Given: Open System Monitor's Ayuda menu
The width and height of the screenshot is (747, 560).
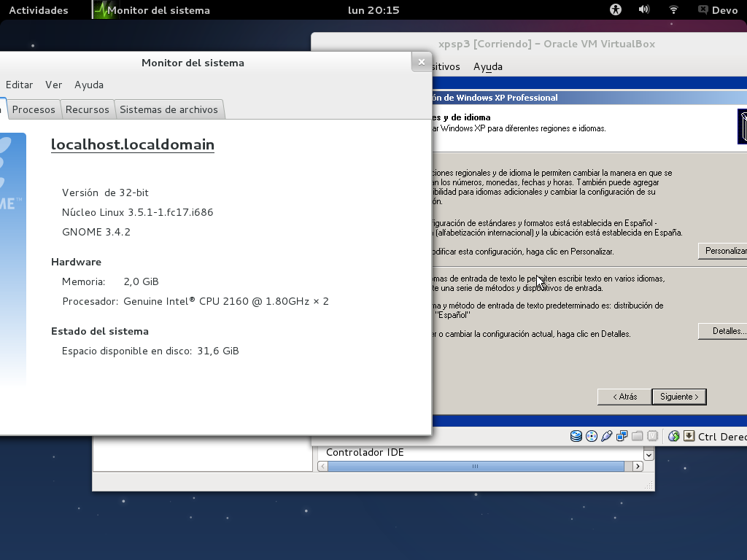Looking at the screenshot, I should 88,85.
